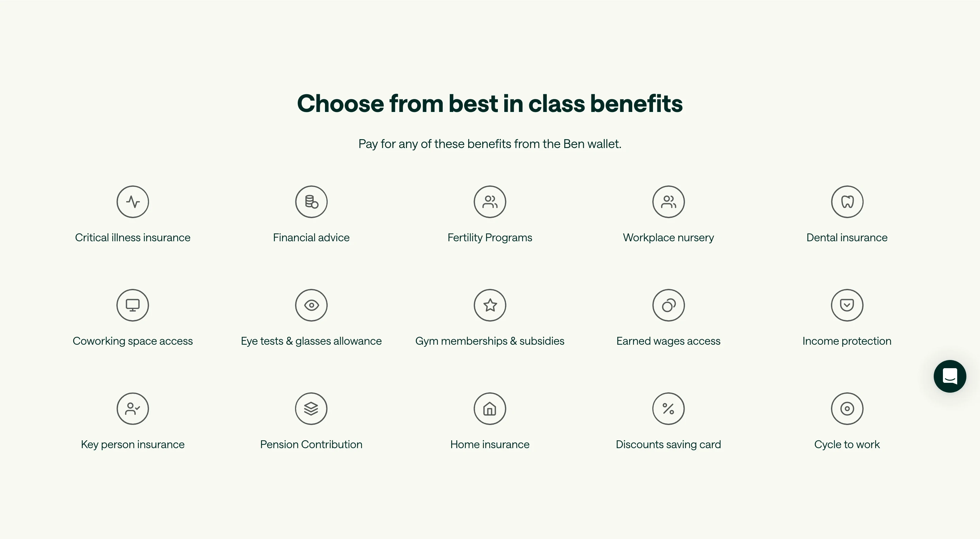The image size is (980, 539).
Task: Click the Pension Contribution layers icon
Action: [311, 409]
